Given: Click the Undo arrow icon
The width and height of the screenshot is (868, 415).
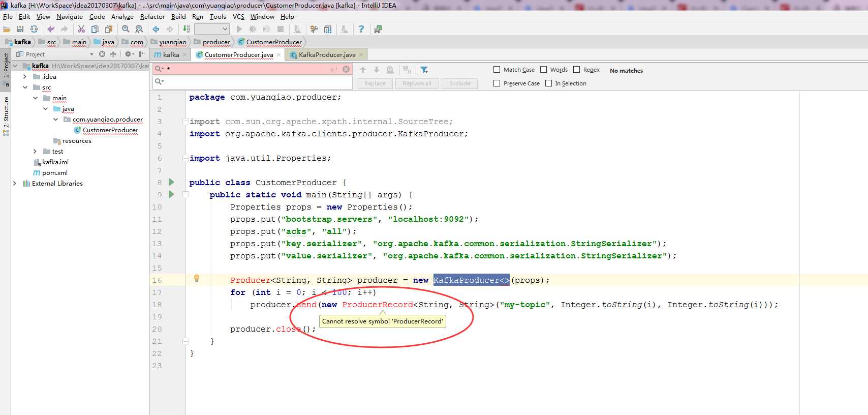Looking at the screenshot, I should click(51, 29).
